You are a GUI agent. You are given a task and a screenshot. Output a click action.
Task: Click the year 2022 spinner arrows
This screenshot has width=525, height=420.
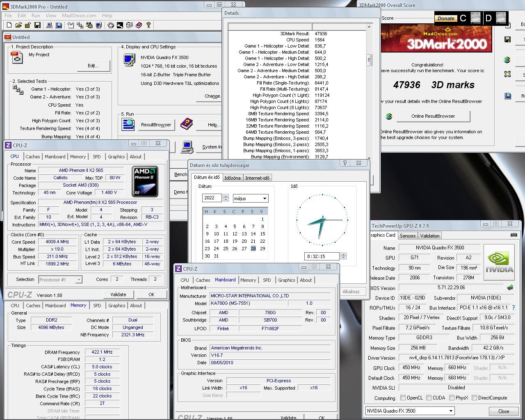pos(226,198)
